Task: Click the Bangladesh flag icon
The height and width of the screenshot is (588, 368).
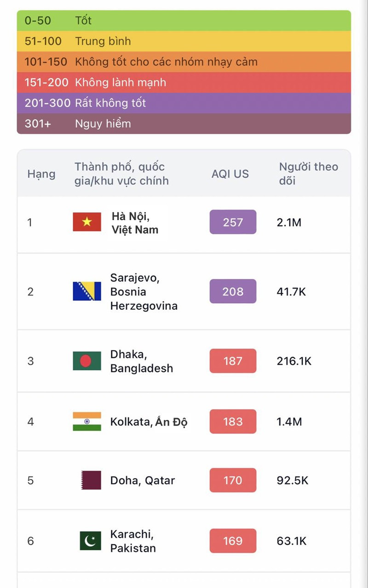Action: [87, 361]
